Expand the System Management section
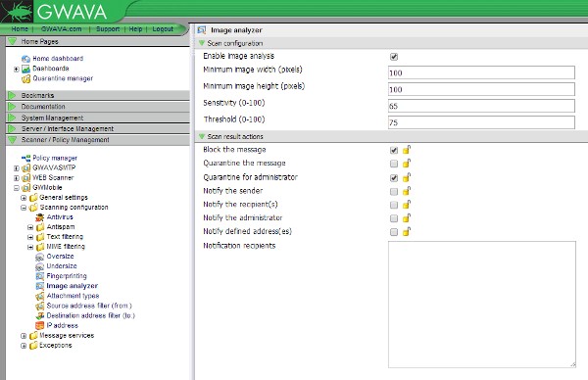 [x=12, y=118]
